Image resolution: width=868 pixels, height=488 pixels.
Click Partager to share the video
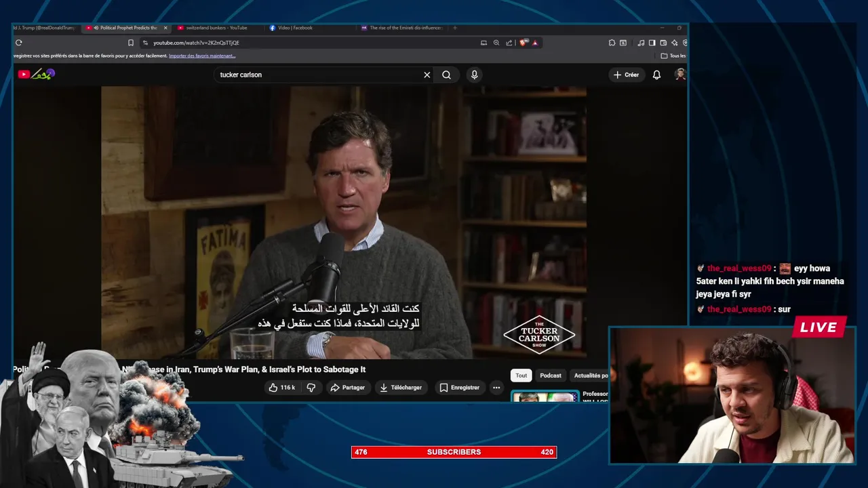click(x=347, y=388)
